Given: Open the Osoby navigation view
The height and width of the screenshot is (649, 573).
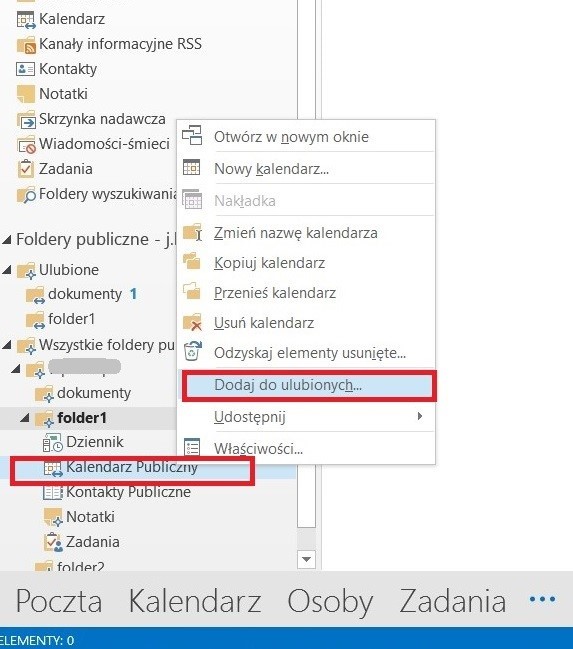Looking at the screenshot, I should point(330,602).
